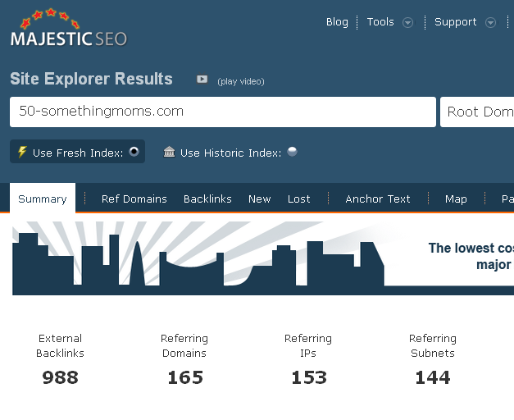Image resolution: width=514 pixels, height=420 pixels.
Task: Click the Historic Index building icon
Action: click(x=169, y=152)
